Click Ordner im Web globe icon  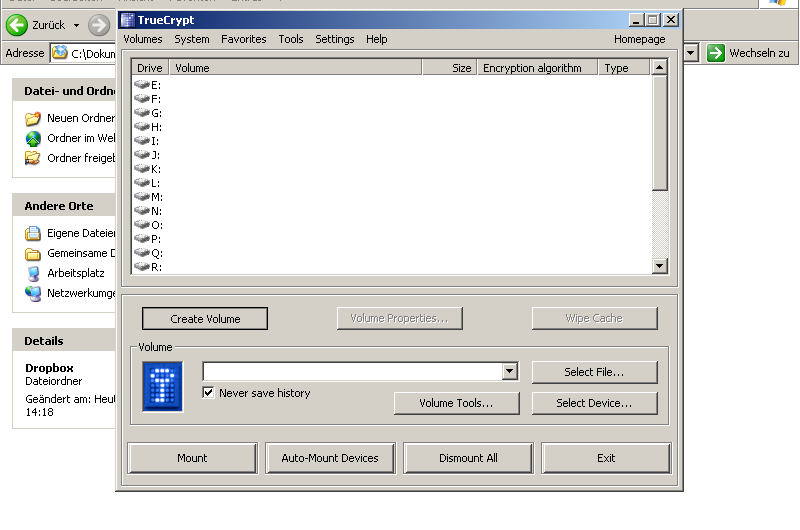(33, 138)
